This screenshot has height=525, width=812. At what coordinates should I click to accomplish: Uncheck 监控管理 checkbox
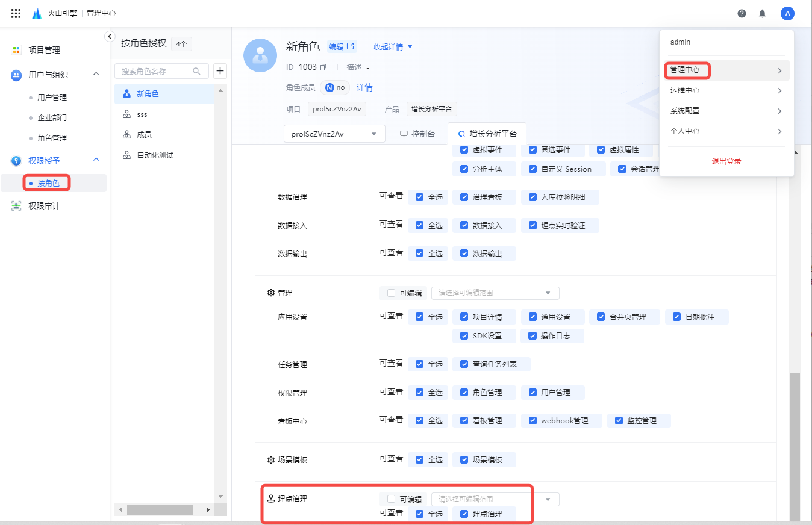[619, 420]
